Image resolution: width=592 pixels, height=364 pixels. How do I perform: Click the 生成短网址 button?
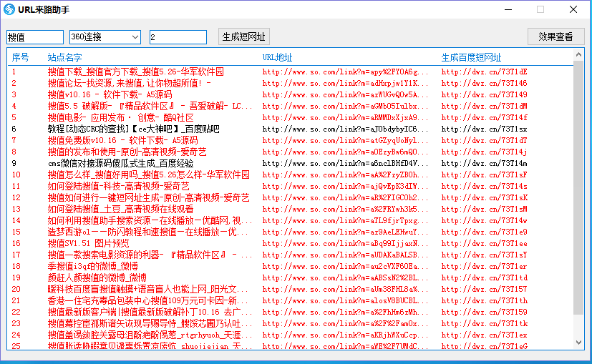(x=244, y=37)
